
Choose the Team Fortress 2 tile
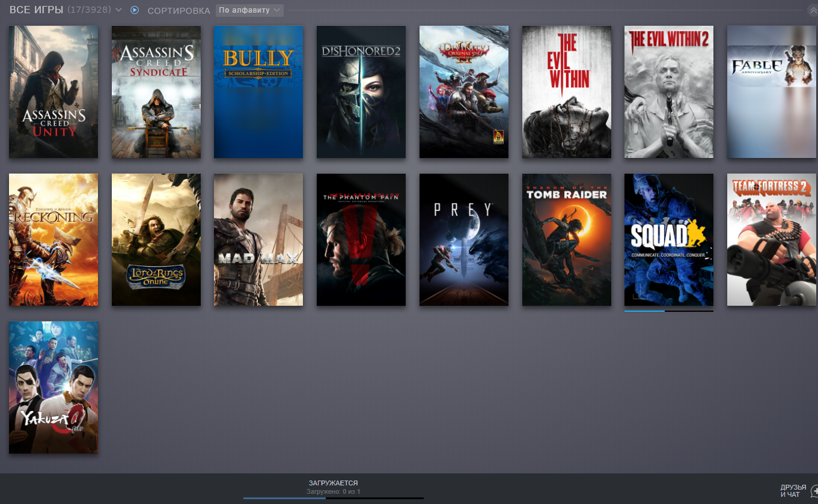[772, 240]
